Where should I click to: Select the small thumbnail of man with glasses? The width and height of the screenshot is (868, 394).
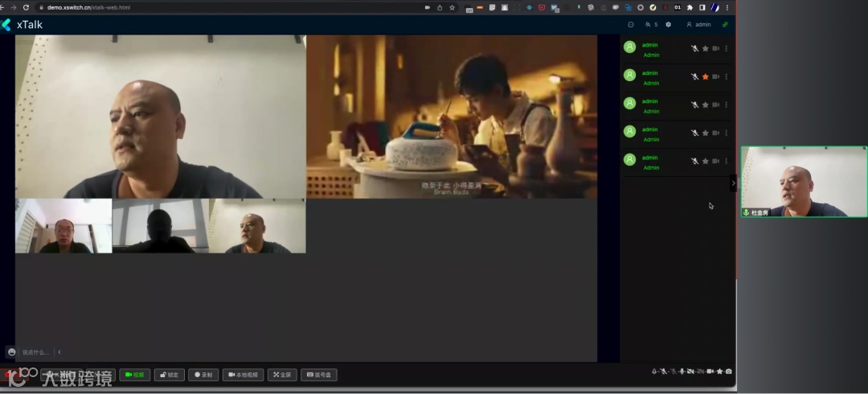(x=63, y=226)
